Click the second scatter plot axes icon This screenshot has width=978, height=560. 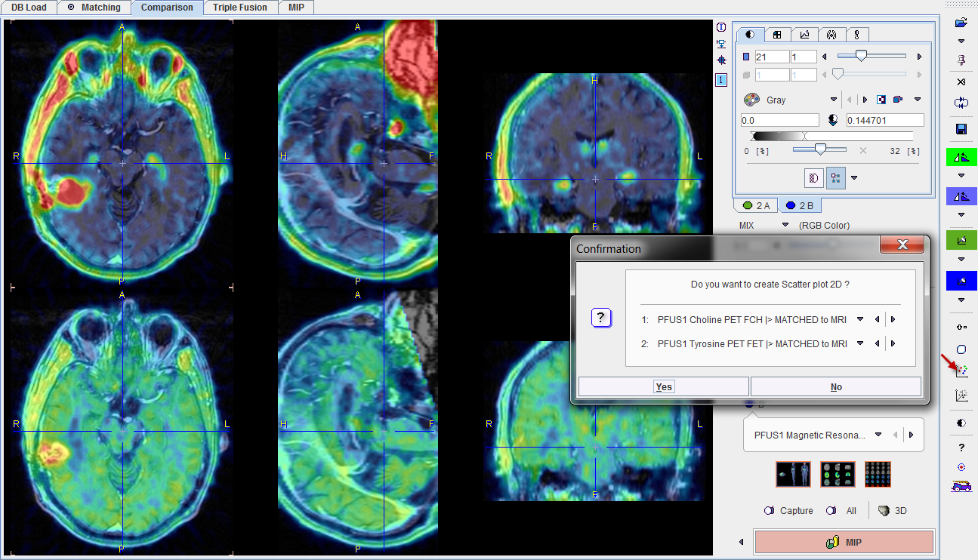961,395
